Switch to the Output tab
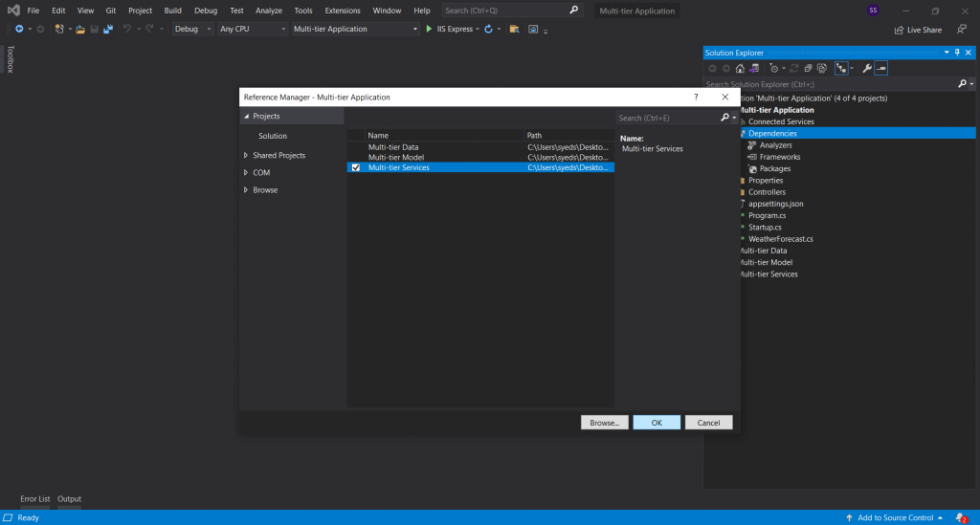 pos(69,499)
